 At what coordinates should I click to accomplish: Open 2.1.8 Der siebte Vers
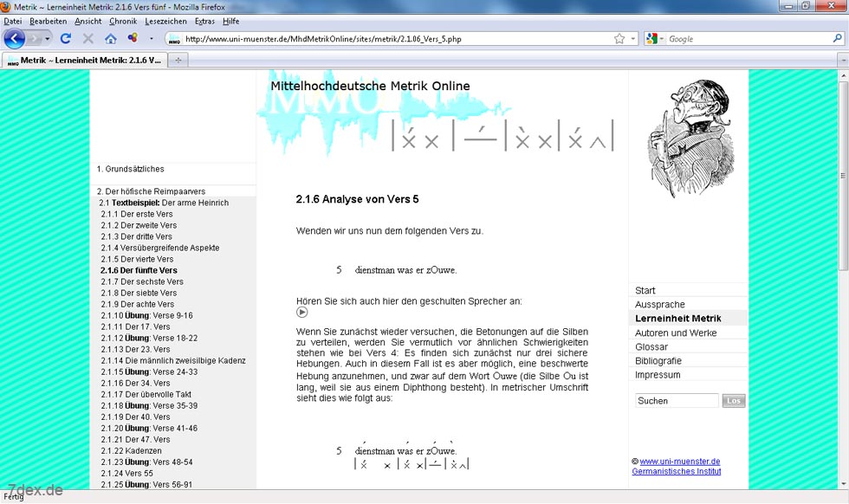point(138,293)
